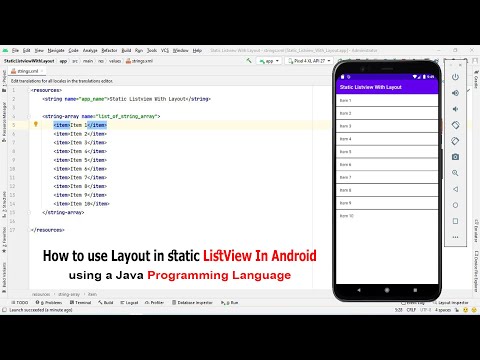Open the Favorites side panel
This screenshot has height=360, width=480.
coord(4,240)
